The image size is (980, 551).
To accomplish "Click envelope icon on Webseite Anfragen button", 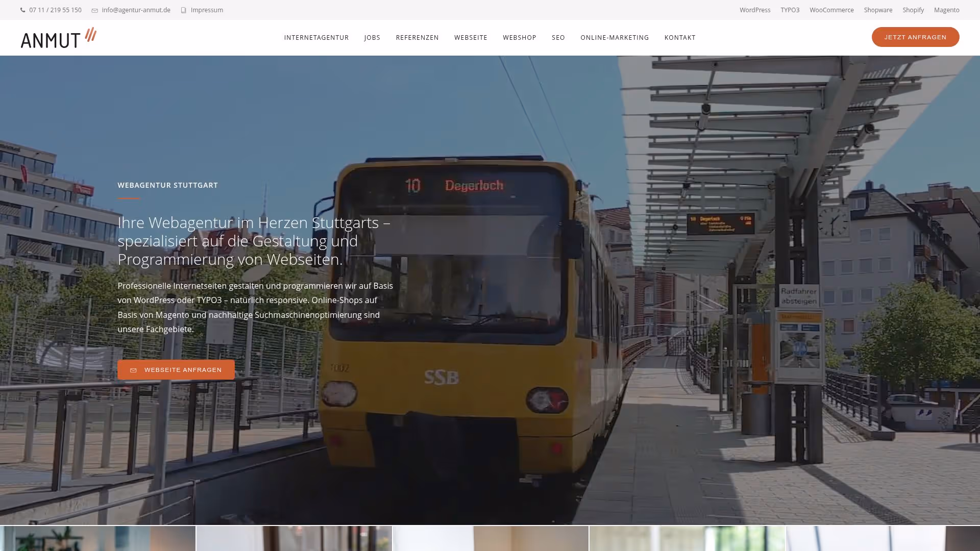I will coord(133,370).
